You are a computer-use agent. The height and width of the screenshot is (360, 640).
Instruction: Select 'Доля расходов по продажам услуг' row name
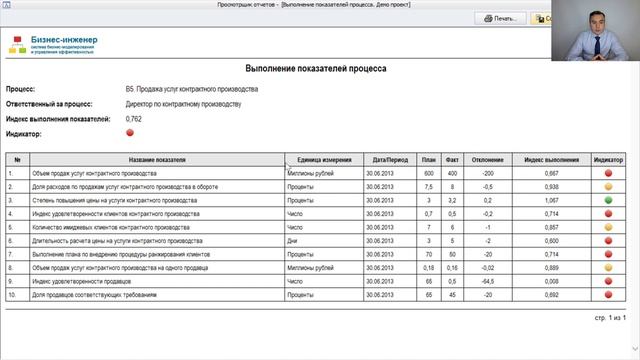click(x=125, y=187)
